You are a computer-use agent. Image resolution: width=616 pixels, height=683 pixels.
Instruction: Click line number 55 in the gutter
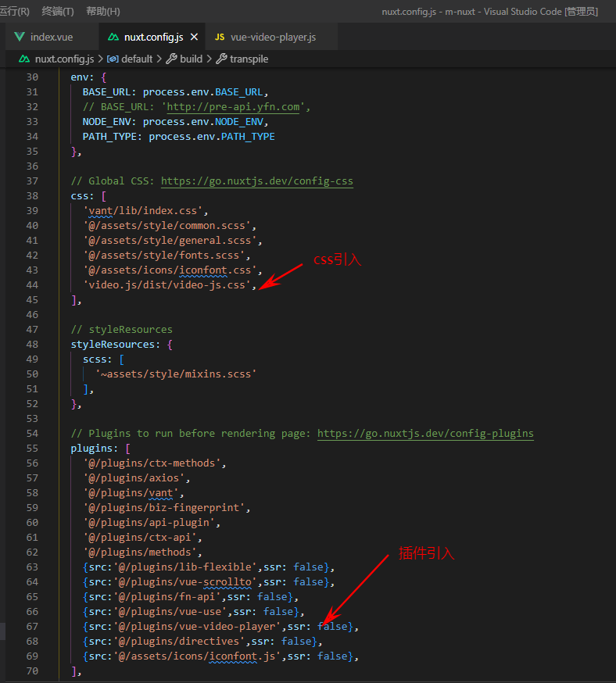(32, 449)
